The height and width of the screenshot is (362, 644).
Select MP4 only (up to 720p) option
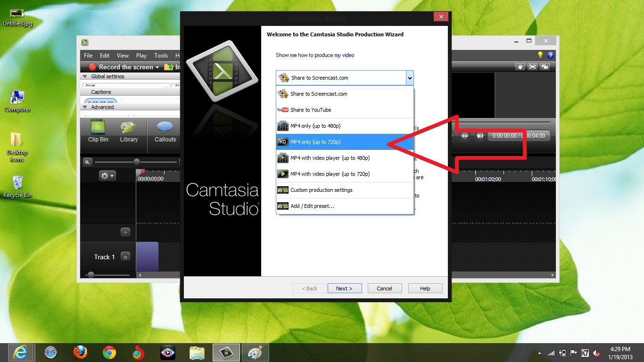pos(345,142)
